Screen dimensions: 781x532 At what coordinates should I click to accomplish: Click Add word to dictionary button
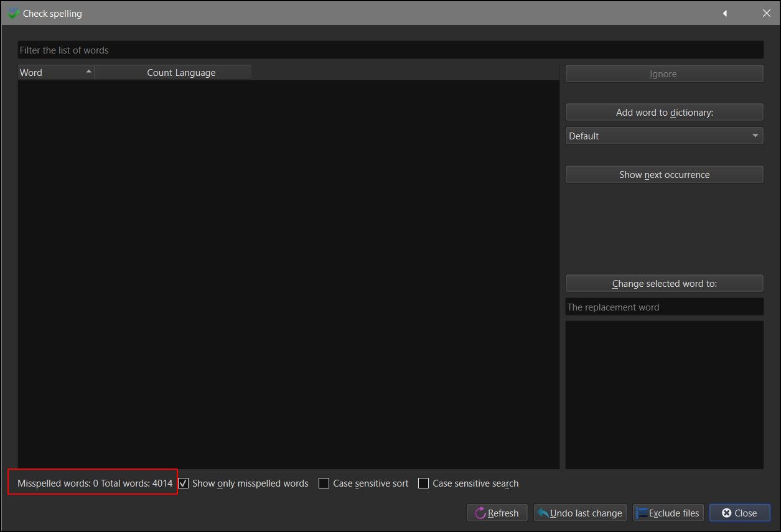pos(664,112)
